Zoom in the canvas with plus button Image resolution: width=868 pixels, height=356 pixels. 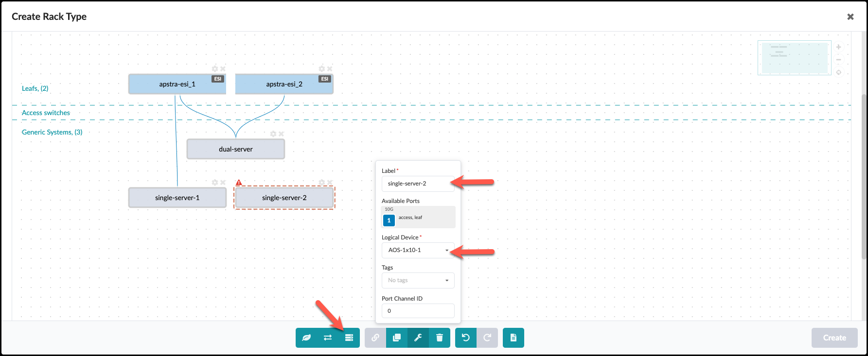tap(839, 47)
